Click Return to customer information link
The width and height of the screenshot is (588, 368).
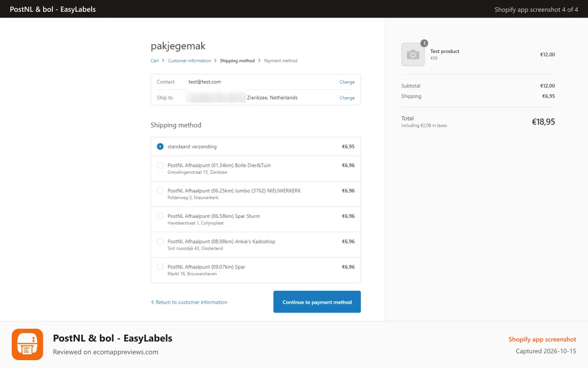click(189, 302)
